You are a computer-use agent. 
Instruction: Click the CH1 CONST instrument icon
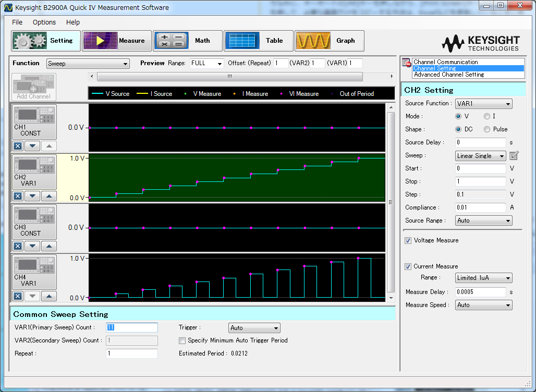click(x=34, y=122)
